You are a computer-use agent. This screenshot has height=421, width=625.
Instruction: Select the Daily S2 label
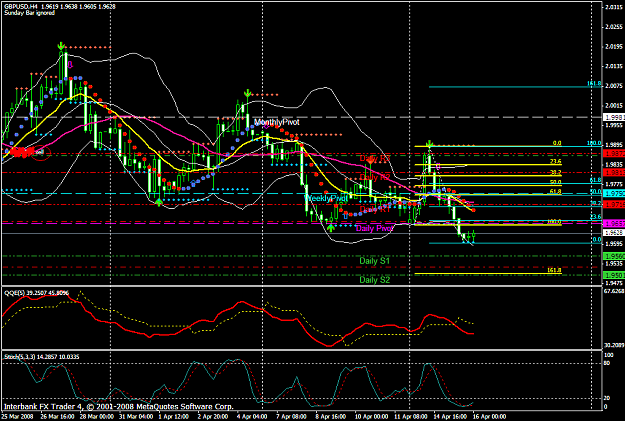click(375, 279)
